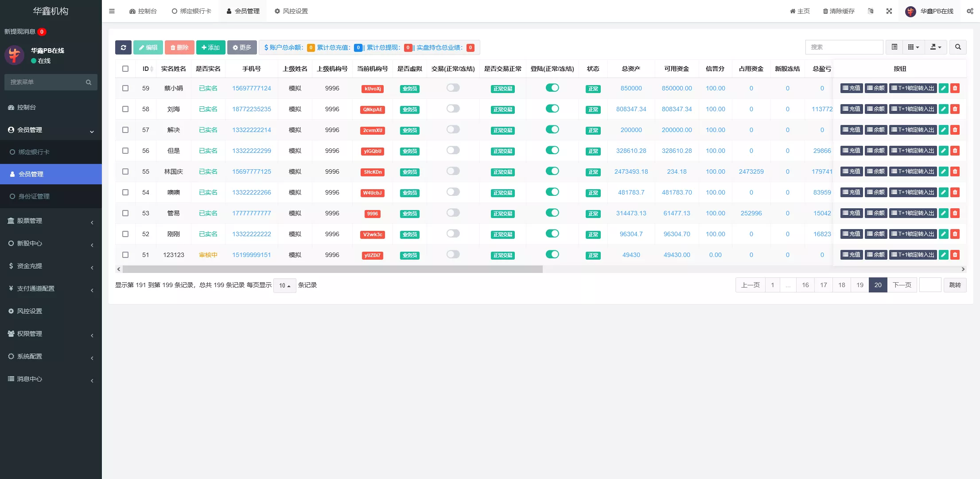Open the page size dropdown showing 10
The width and height of the screenshot is (980, 479).
tap(284, 285)
